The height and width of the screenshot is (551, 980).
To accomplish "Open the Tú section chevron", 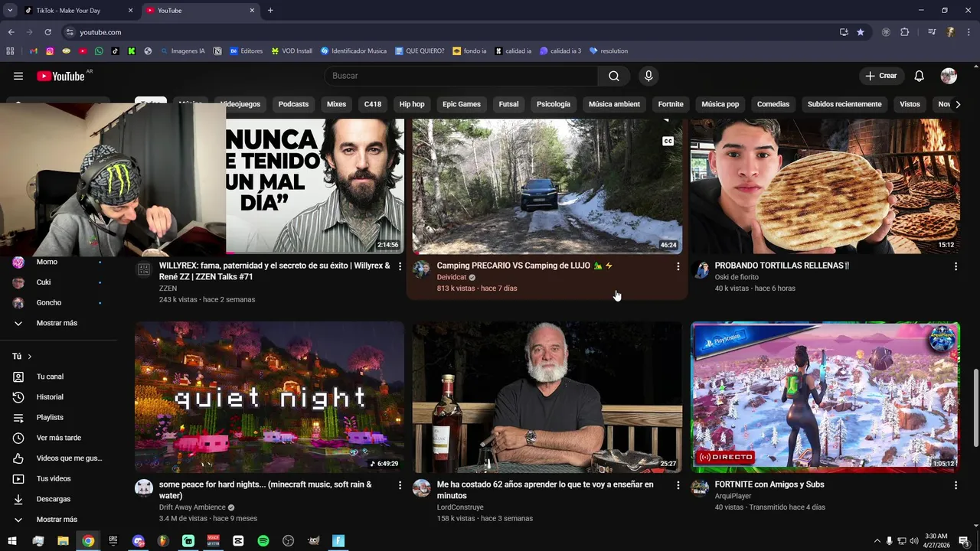I will (x=30, y=357).
